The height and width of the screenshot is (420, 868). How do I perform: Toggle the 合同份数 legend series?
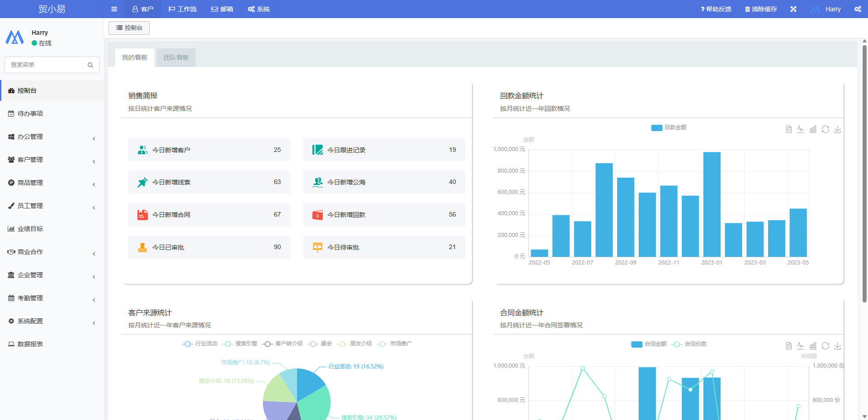(689, 344)
